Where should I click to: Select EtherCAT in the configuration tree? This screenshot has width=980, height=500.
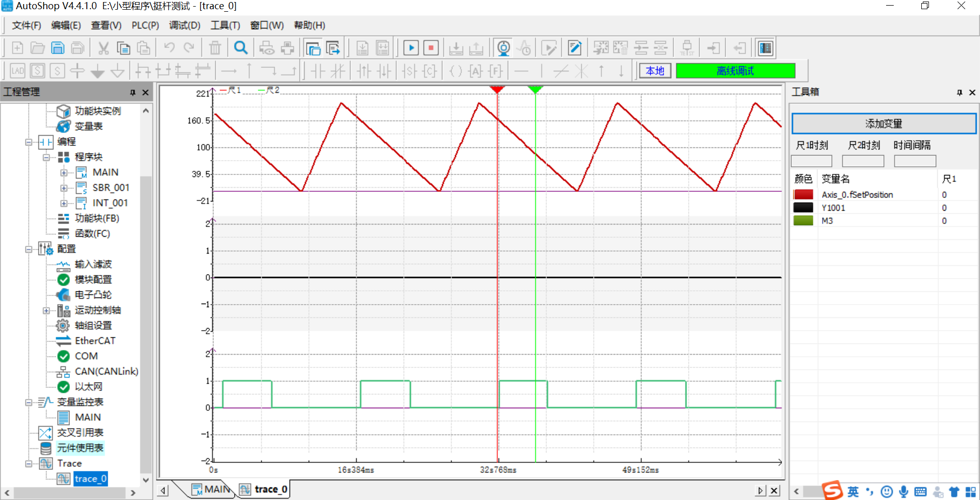95,341
